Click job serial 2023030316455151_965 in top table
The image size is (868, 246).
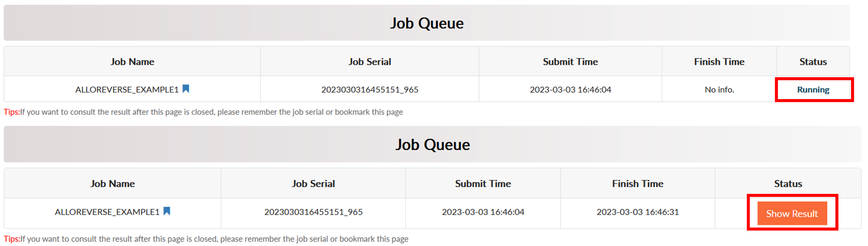[370, 90]
